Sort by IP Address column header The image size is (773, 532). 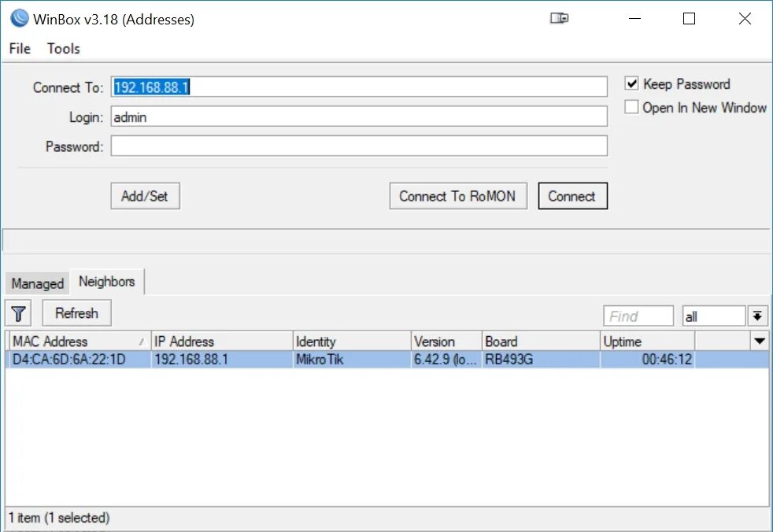tap(221, 342)
